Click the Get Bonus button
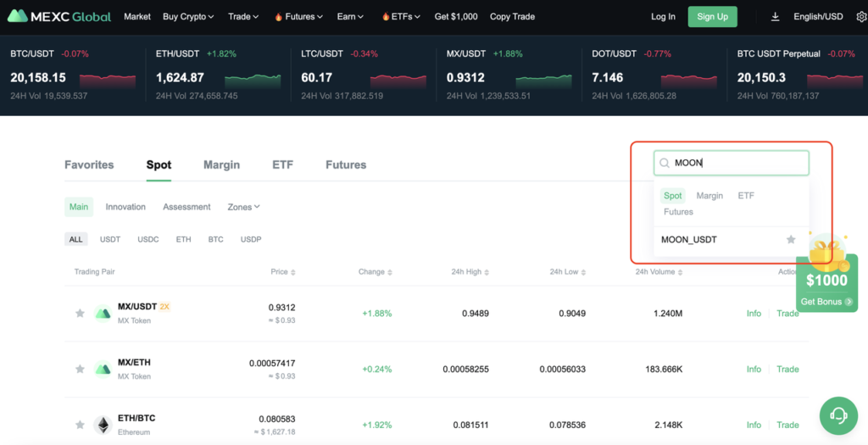The image size is (868, 445). (x=826, y=302)
